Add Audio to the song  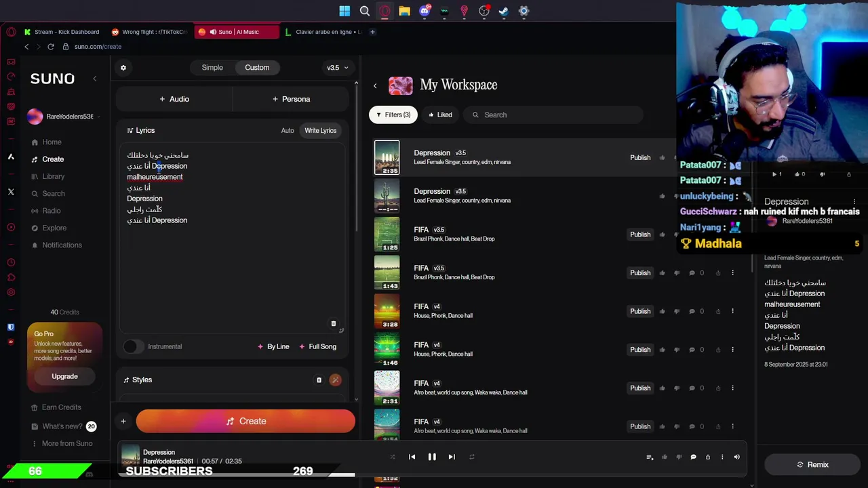[174, 100]
